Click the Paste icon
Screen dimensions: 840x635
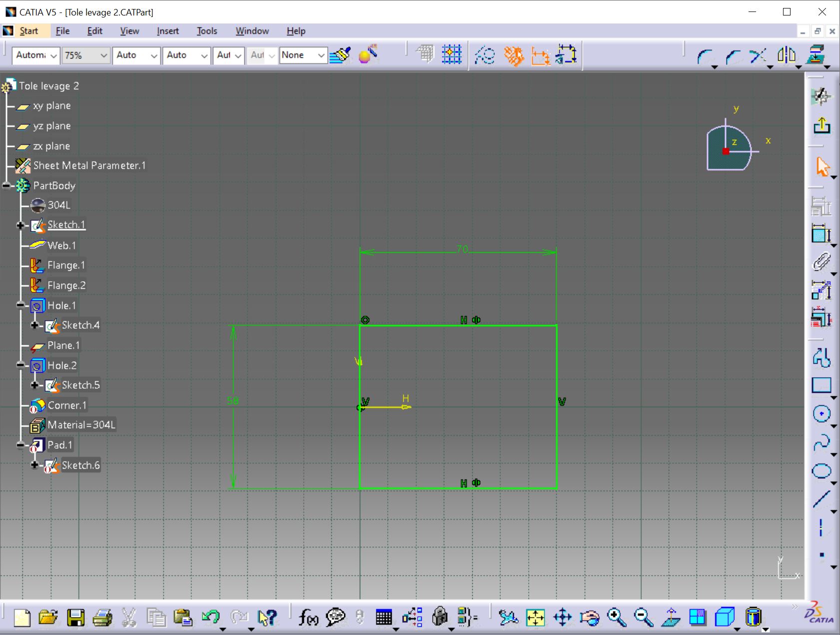click(x=183, y=618)
